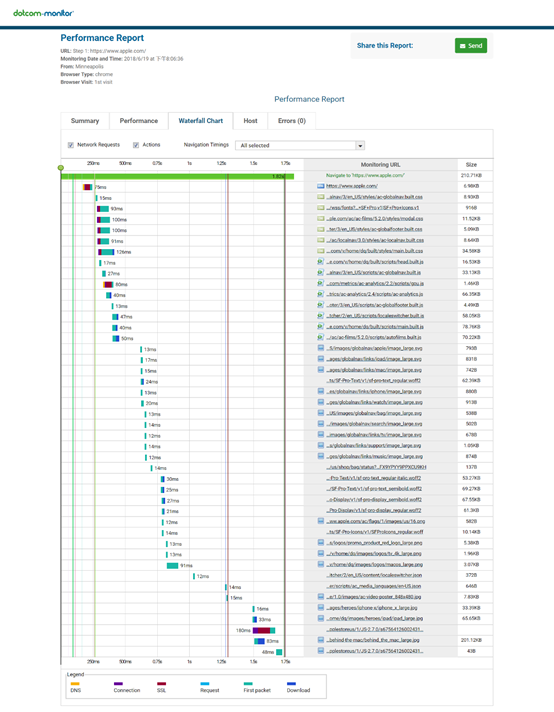Click the 126ms waterfall bar
554x712 pixels.
(x=106, y=252)
